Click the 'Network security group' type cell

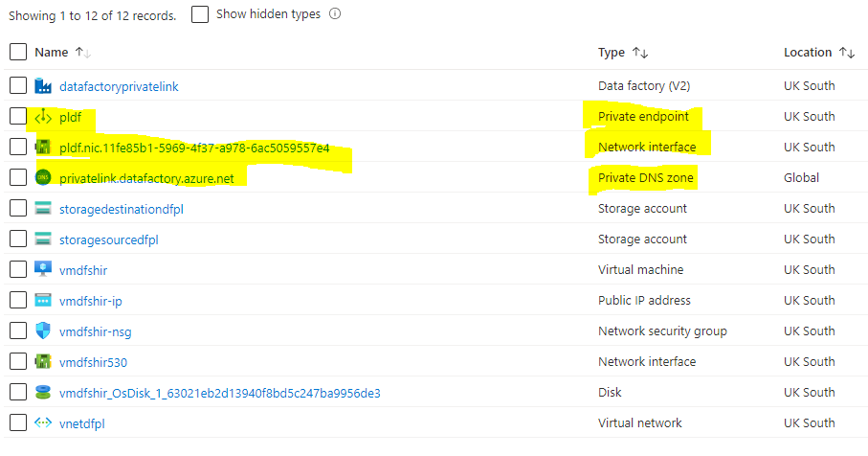click(662, 331)
